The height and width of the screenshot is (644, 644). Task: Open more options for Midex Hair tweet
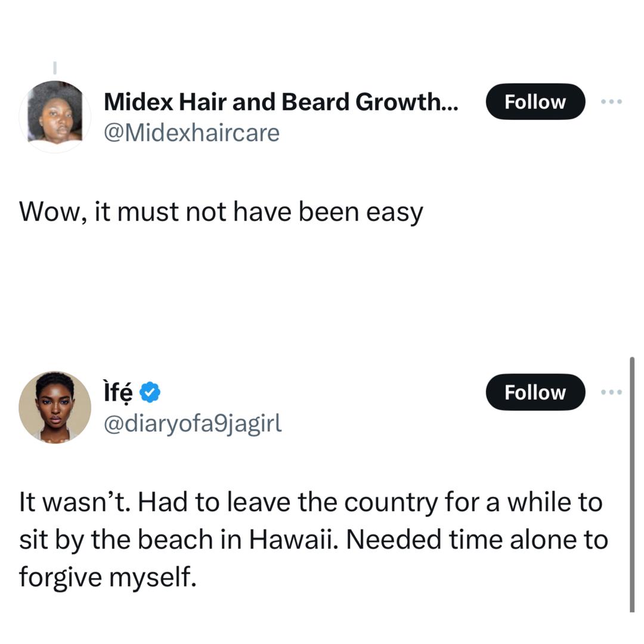click(x=611, y=102)
